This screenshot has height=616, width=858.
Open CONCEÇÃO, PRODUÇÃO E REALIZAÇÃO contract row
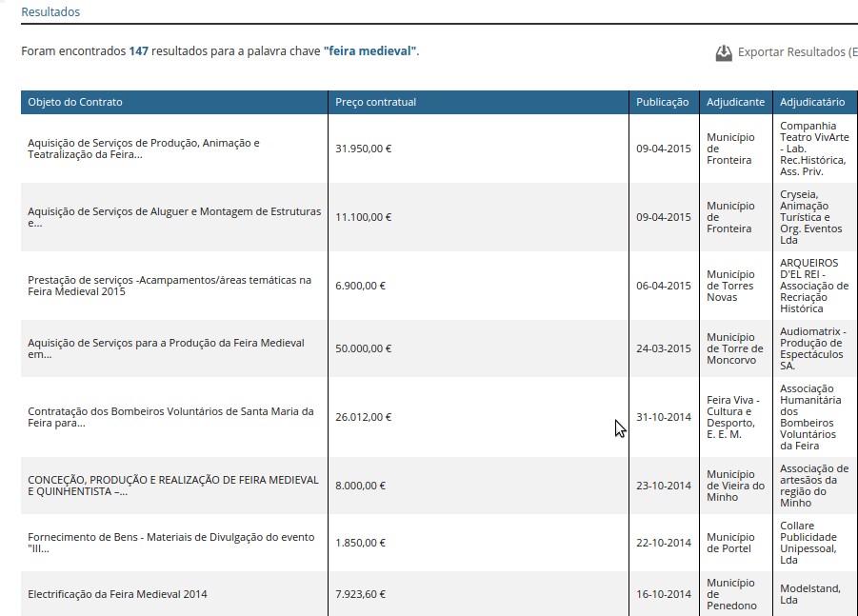pos(172,486)
